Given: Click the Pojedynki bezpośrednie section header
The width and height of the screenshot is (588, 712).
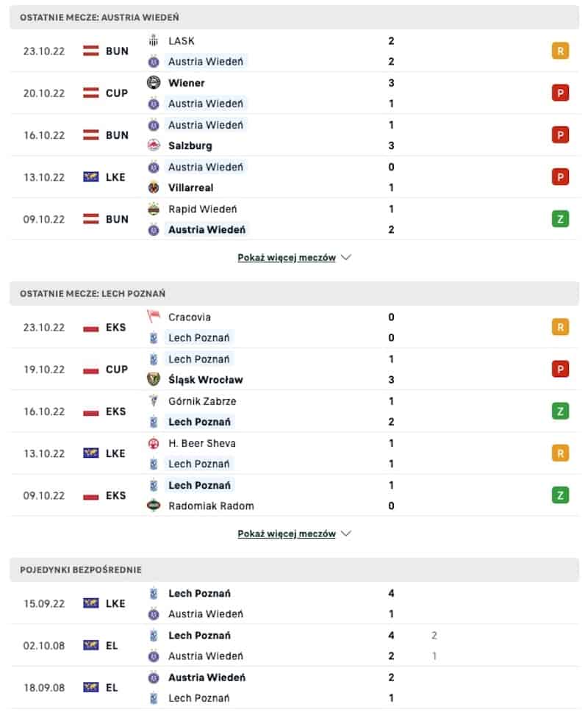Looking at the screenshot, I should 294,569.
